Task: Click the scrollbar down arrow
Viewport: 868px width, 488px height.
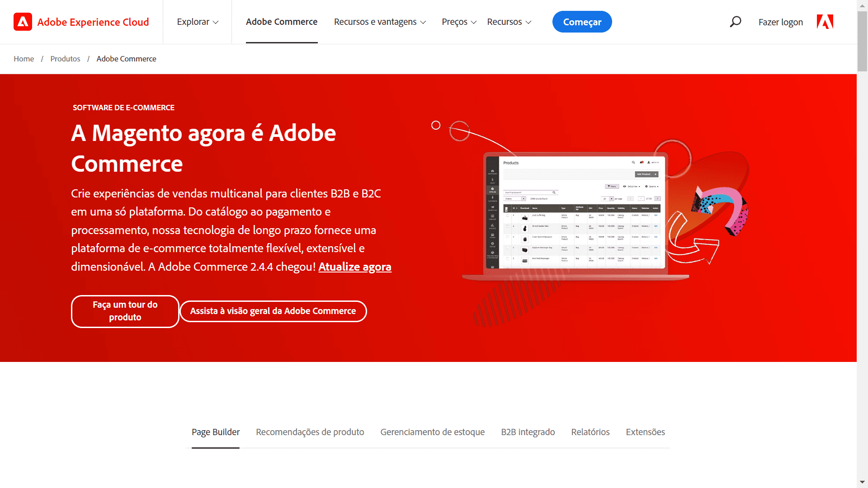Action: click(862, 483)
